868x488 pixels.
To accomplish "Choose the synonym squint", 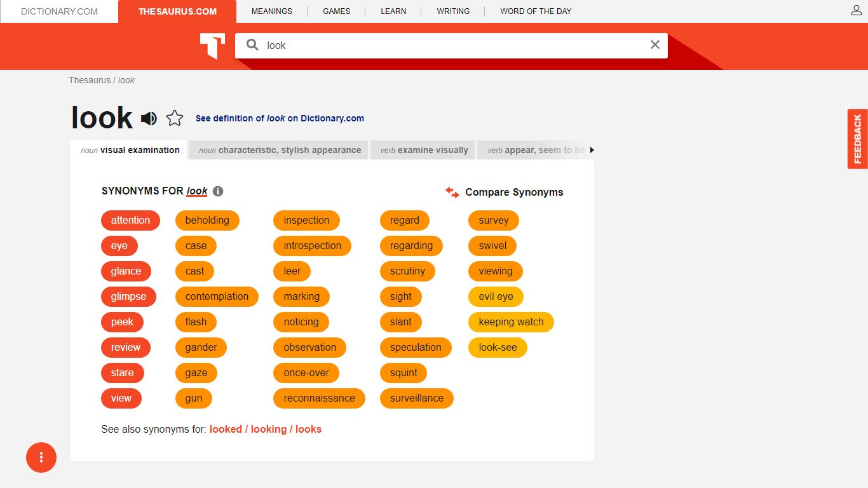I will point(403,373).
